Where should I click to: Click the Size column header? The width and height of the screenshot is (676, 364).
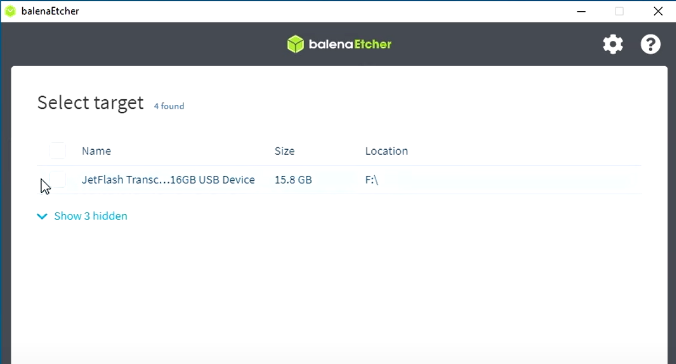[x=285, y=151]
